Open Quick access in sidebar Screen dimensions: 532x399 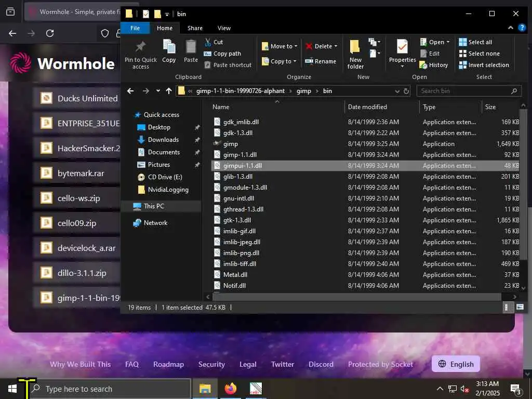[x=161, y=115]
